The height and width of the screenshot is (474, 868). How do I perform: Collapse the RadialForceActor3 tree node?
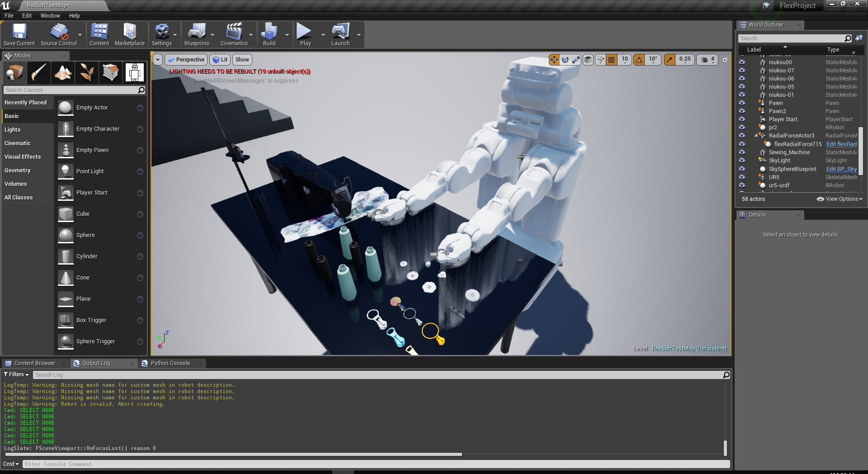(x=756, y=136)
